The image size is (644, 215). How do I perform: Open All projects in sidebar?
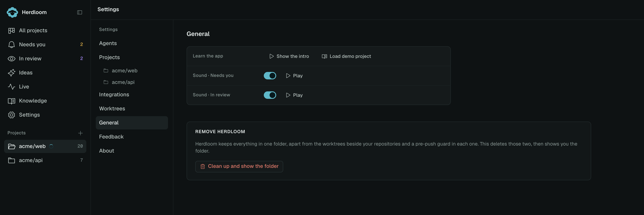(45, 31)
